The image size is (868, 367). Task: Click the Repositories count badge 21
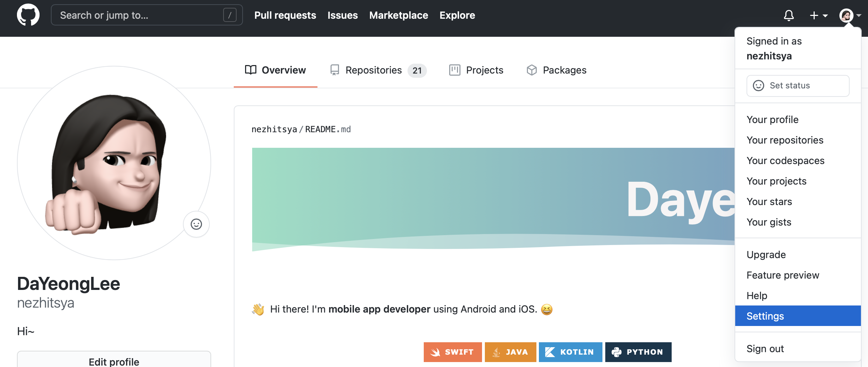[x=417, y=70]
